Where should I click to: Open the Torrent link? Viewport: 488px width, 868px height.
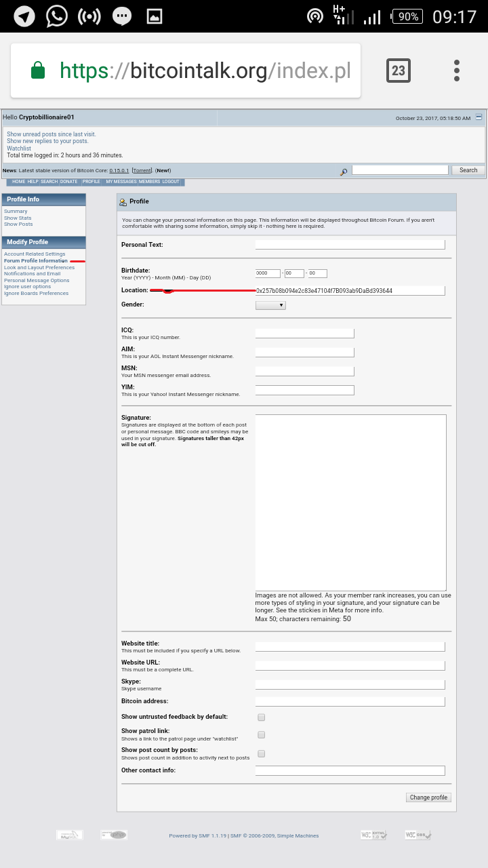coord(142,170)
